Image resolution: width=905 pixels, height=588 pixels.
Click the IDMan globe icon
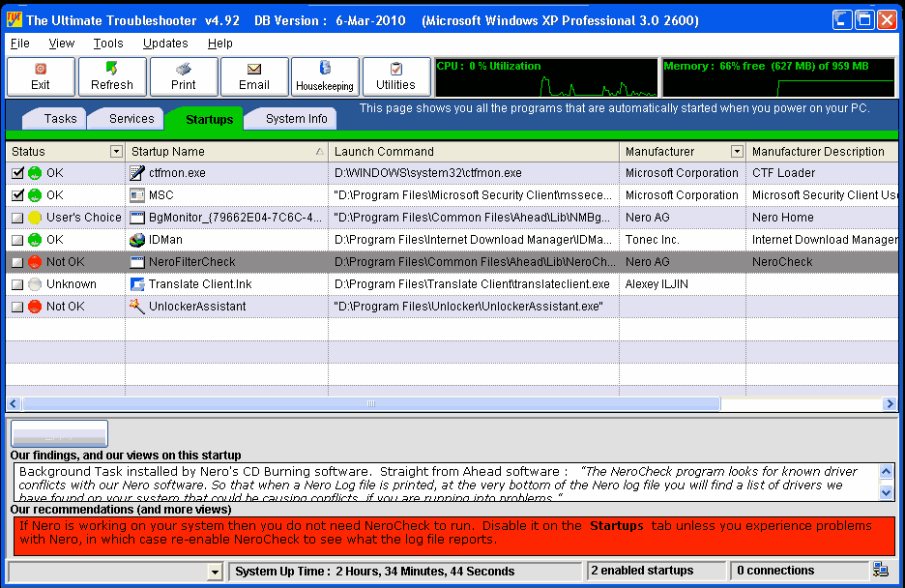[x=136, y=240]
